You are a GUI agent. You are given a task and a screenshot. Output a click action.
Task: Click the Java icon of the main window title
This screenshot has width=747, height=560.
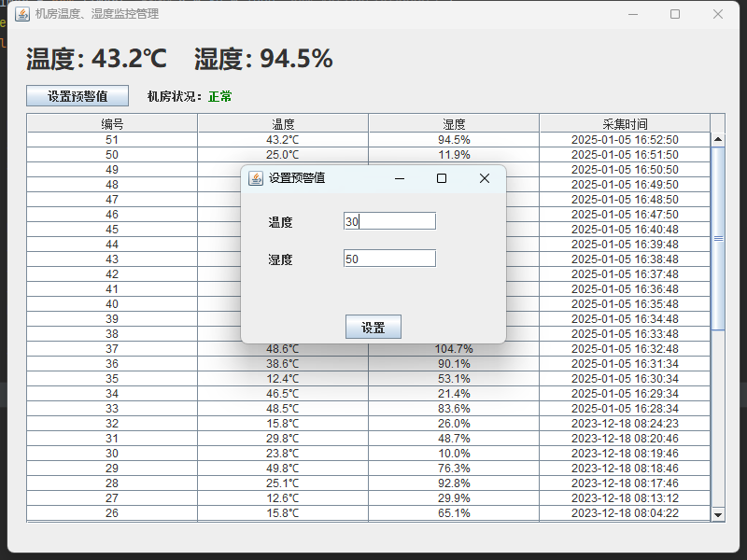click(x=21, y=14)
